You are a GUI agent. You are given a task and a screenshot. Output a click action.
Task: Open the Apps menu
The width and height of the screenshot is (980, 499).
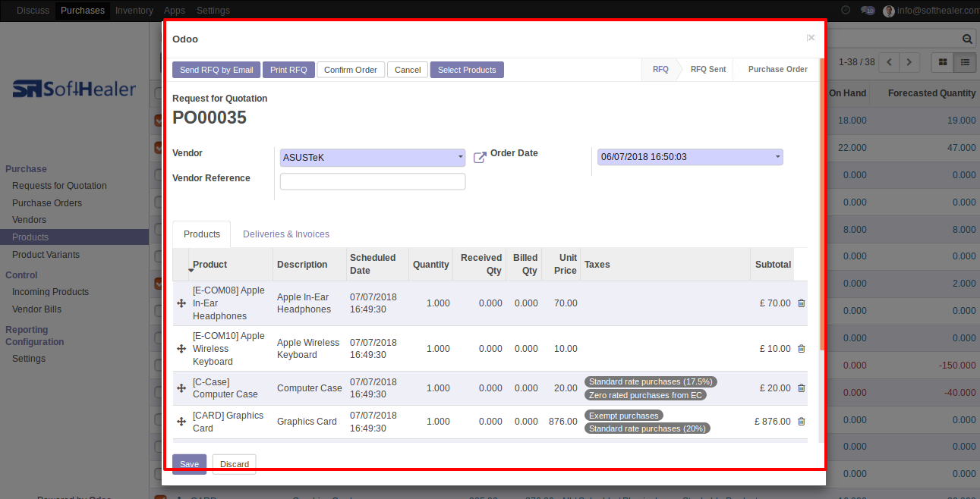point(175,11)
